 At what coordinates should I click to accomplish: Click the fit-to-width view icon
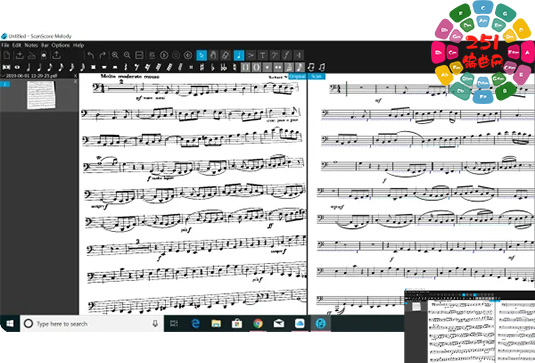pyautogui.click(x=139, y=55)
